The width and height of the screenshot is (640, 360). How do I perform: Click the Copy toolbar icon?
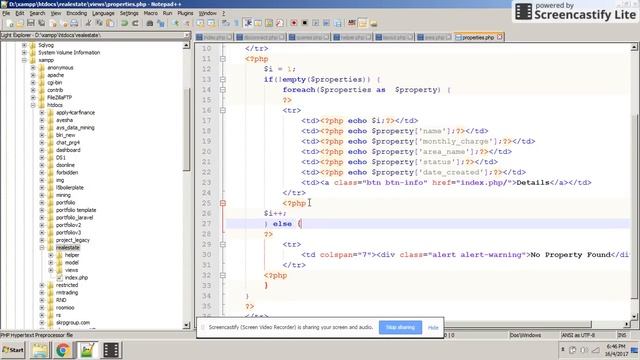click(x=99, y=23)
